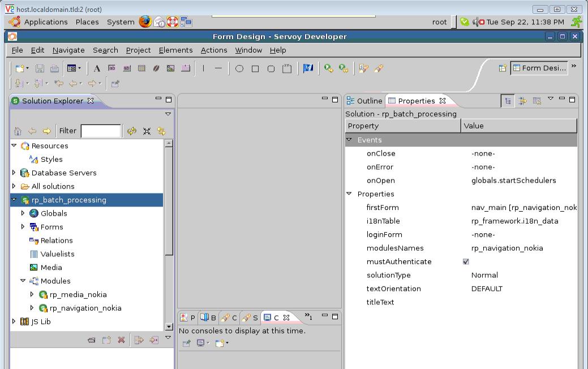Click the blue flag i18n toolbar icon

click(308, 68)
